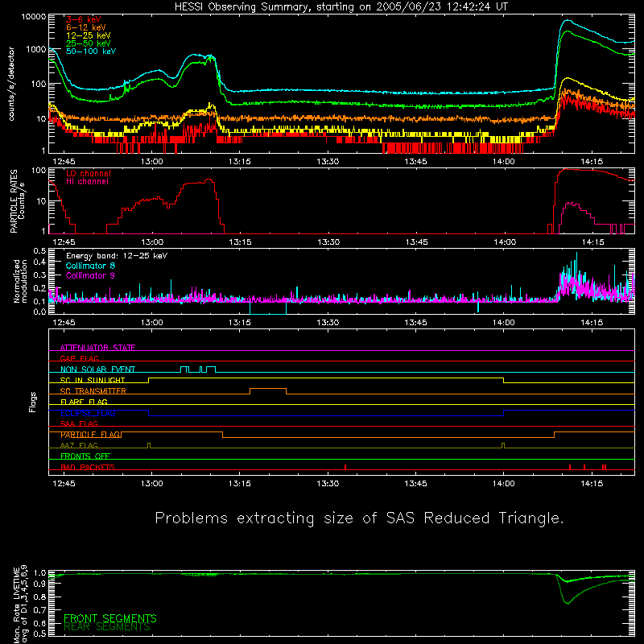Click the HESSI Observing Summary title text

[x=341, y=7]
